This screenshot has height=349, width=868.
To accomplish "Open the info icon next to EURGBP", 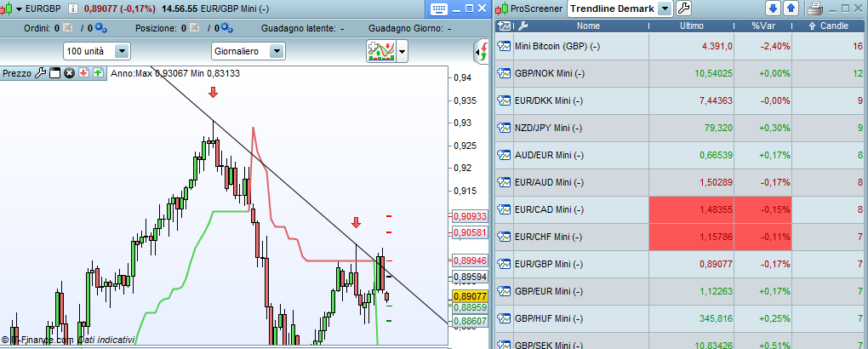I will coord(73,9).
